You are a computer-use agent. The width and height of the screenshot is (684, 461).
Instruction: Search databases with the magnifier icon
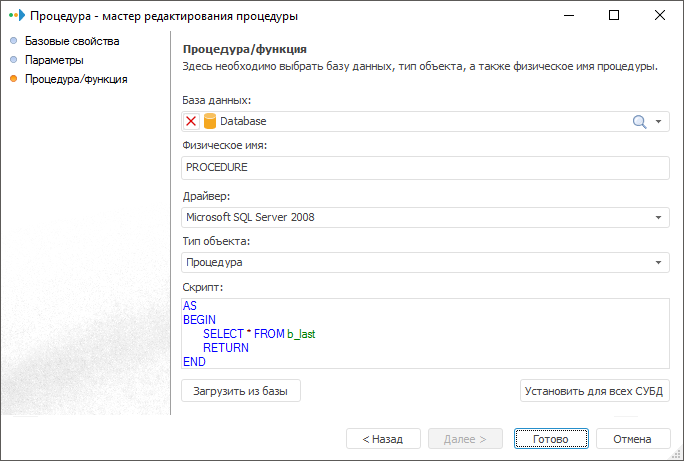[x=640, y=121]
